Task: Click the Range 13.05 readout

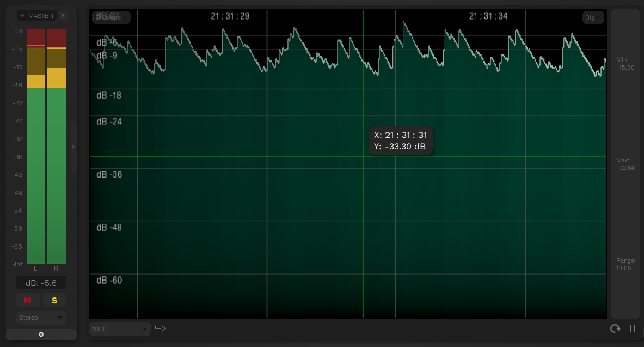Action: 625,264
